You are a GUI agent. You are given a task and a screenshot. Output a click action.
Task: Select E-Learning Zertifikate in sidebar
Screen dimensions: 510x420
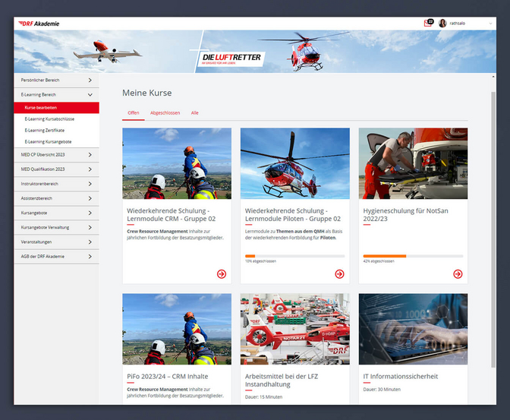tap(45, 130)
